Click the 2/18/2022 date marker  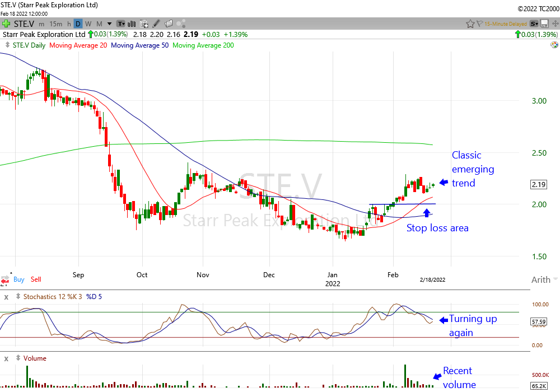point(432,279)
